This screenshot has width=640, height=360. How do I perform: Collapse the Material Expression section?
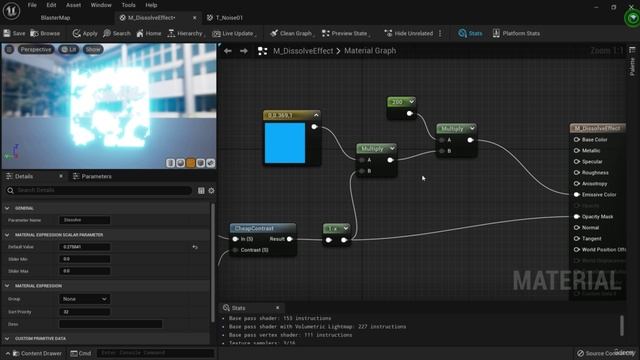point(7,286)
